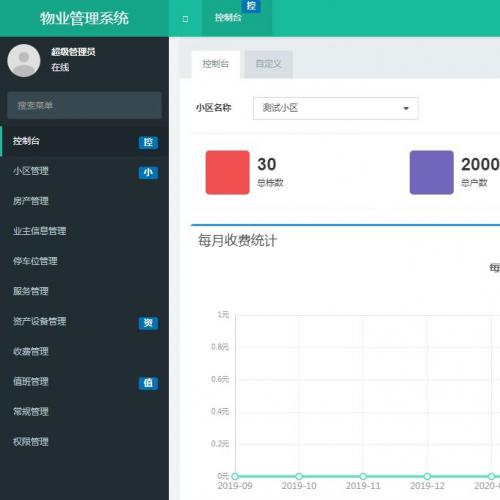Click the 超级管理员 user name
The width and height of the screenshot is (500, 500).
click(73, 52)
